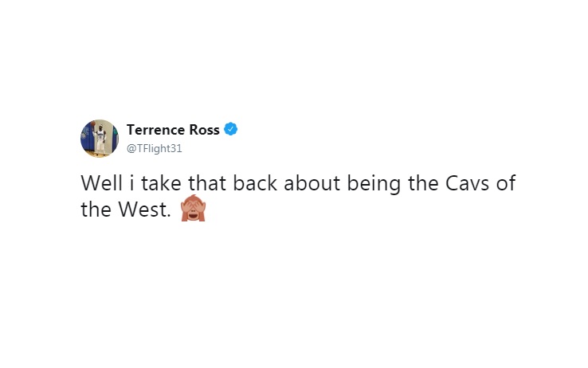Screen dimensions: 588x368
Task: Click the basketball player in the avatar photo
Action: point(100,139)
